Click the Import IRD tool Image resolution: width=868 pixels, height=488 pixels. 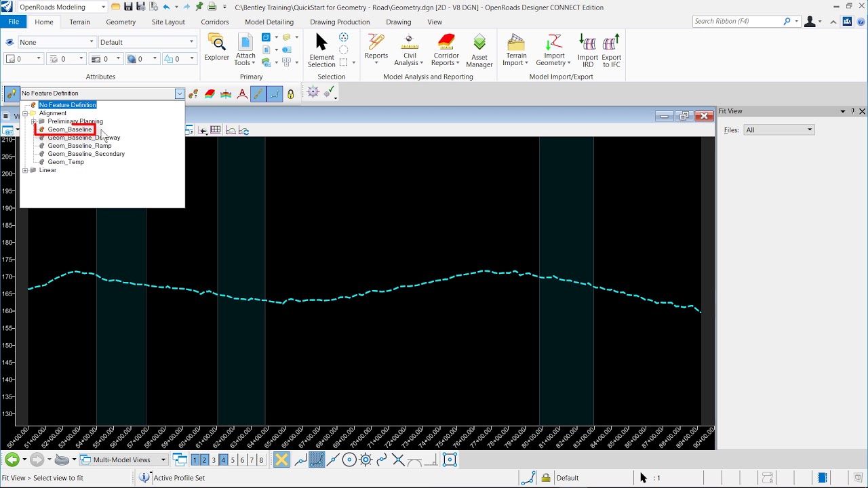(588, 50)
